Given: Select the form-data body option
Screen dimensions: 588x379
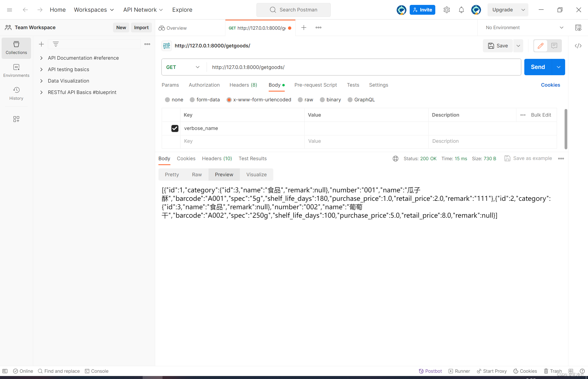Looking at the screenshot, I should coord(192,100).
